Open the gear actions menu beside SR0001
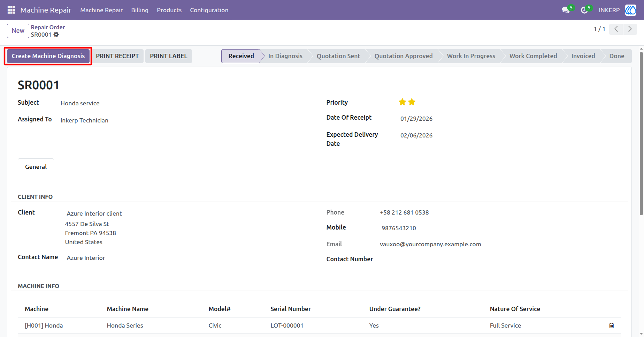 (56, 35)
